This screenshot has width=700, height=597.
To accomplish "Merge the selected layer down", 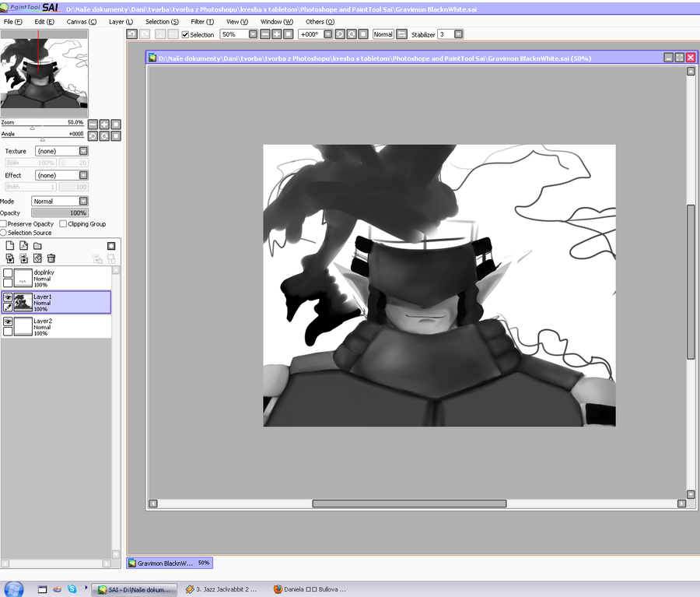I will click(x=23, y=258).
